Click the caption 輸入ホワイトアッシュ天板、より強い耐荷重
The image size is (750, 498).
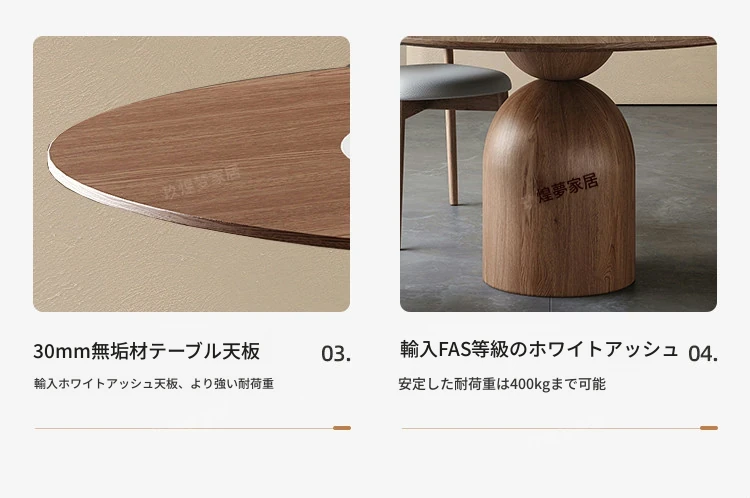point(154,384)
